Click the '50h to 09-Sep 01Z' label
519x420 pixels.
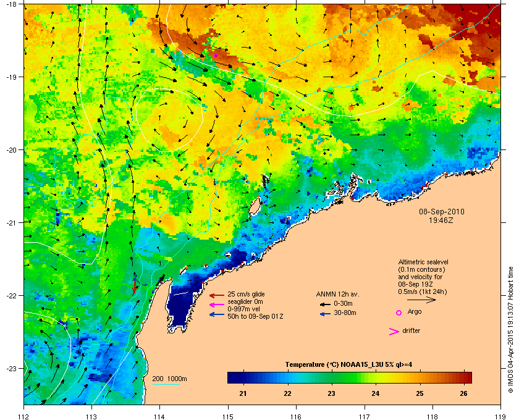pos(255,316)
